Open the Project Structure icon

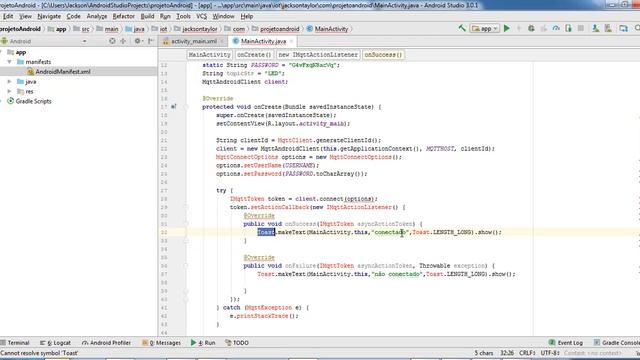[623, 28]
